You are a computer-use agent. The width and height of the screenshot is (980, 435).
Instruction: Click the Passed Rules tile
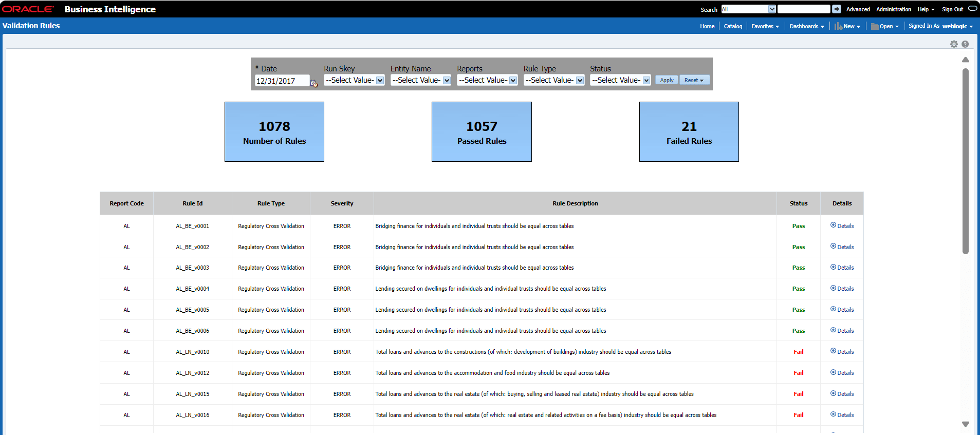(x=482, y=131)
